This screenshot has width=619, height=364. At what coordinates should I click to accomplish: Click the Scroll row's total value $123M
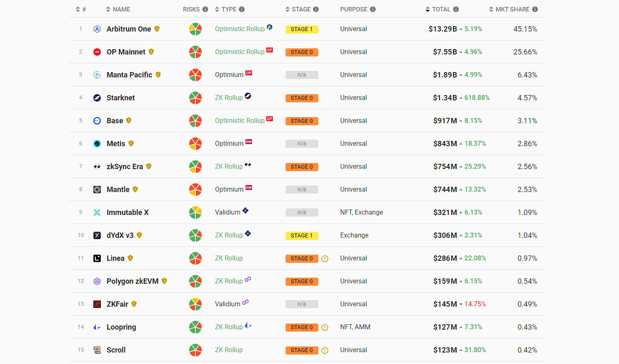pos(445,350)
